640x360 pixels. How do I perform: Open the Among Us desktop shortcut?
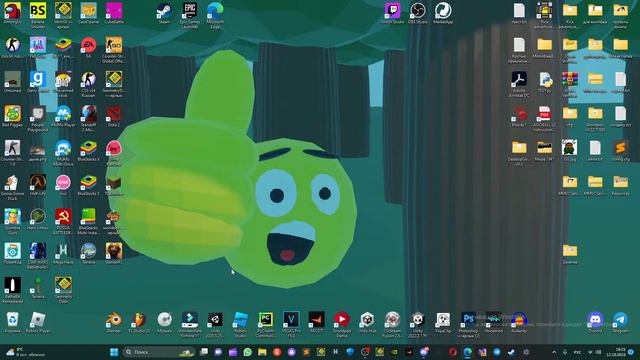[12, 13]
